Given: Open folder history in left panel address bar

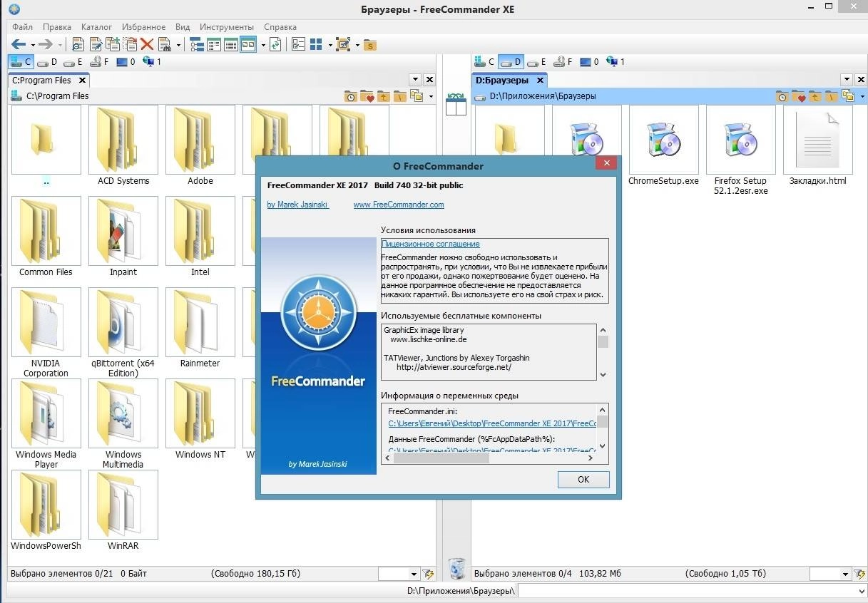Looking at the screenshot, I should click(351, 96).
